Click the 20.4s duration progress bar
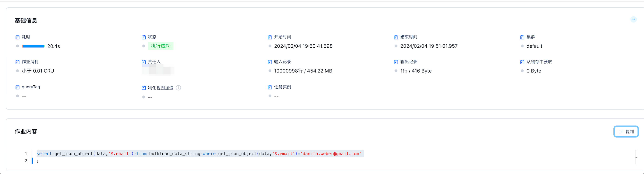This screenshot has height=174, width=644. 33,46
